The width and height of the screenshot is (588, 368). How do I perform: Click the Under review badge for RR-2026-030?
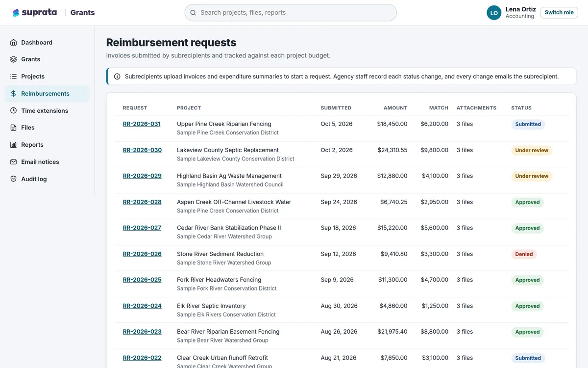point(532,150)
